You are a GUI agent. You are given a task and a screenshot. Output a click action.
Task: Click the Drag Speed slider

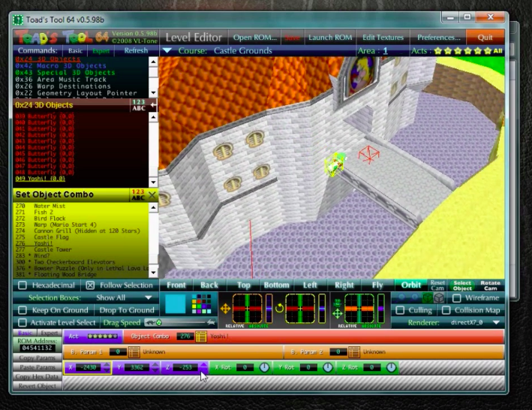tap(180, 322)
